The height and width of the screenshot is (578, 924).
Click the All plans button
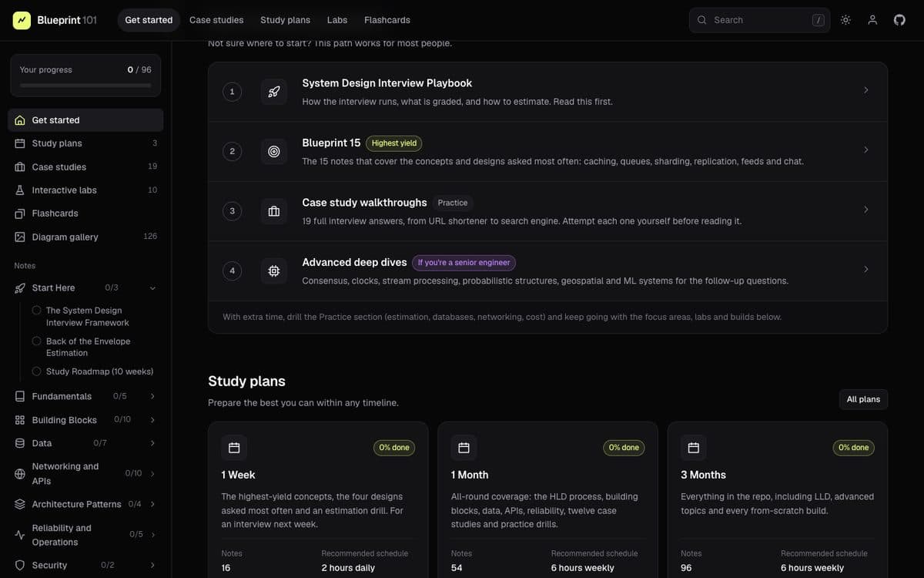[x=863, y=399]
